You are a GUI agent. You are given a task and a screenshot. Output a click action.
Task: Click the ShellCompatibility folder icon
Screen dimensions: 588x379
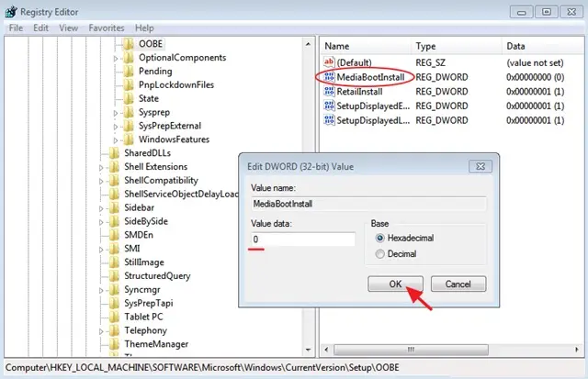click(114, 181)
